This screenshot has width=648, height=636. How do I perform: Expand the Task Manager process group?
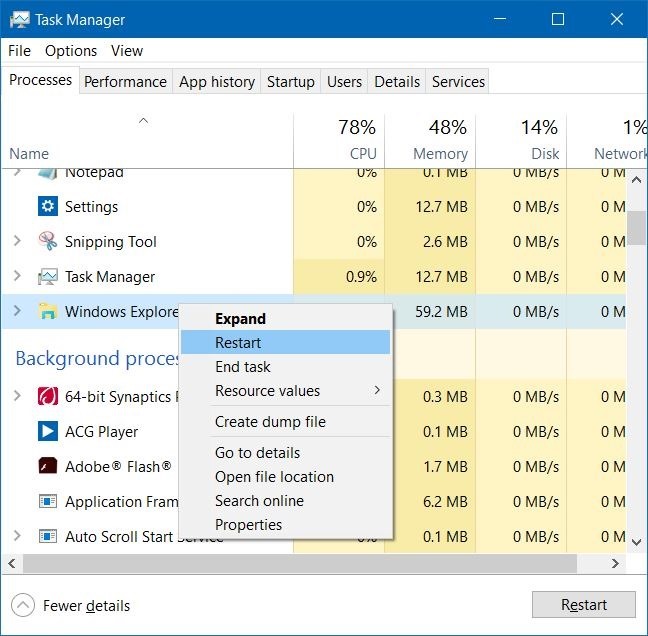17,275
